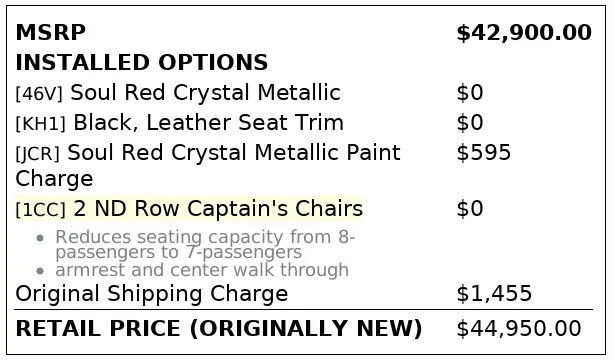
Task: Select Soul Red Crystal Metallic Paint Charge
Action: click(x=208, y=166)
